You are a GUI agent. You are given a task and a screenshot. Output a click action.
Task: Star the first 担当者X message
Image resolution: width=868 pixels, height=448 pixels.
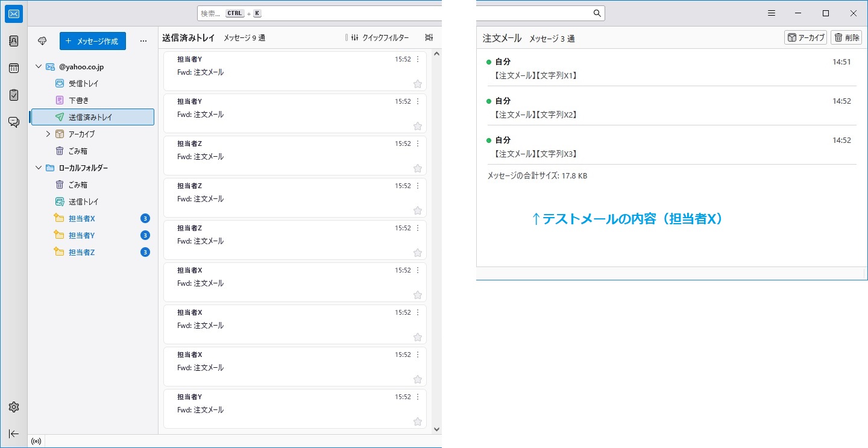tap(417, 295)
